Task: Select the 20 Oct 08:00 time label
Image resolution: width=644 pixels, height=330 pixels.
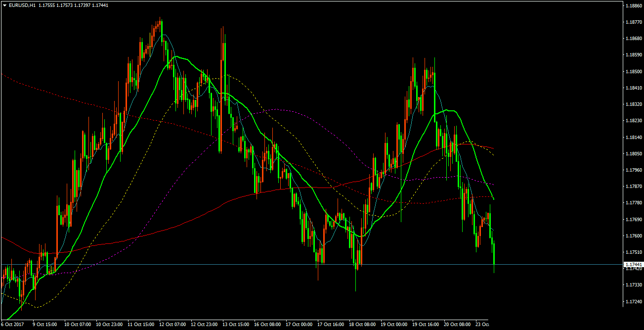Action: pos(457,325)
